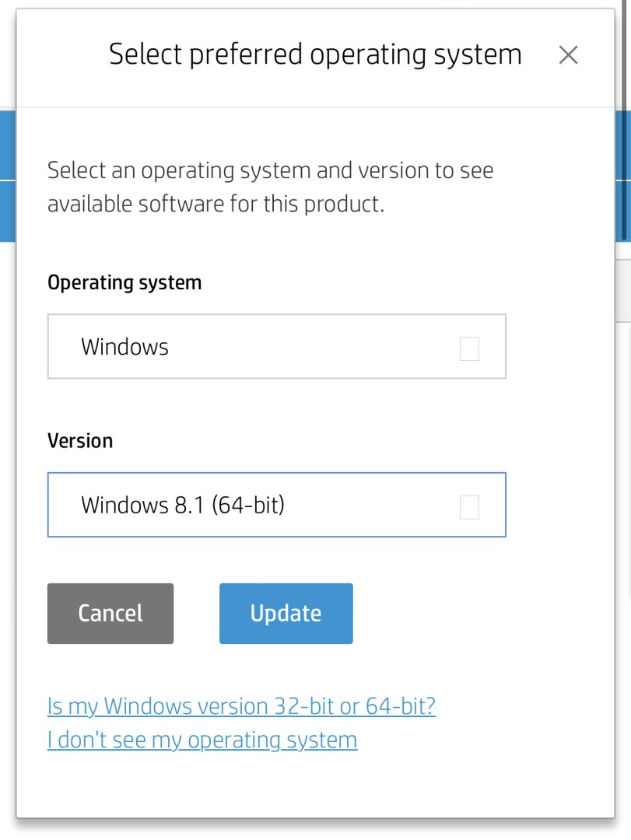
Task: Close the operating system dialog with X
Action: [568, 55]
